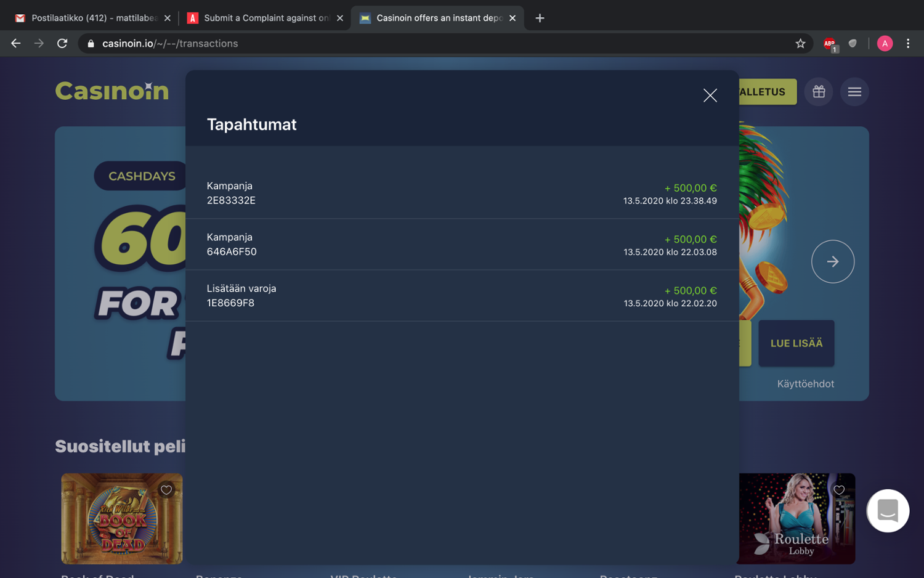Image resolution: width=924 pixels, height=578 pixels.
Task: Click the LUE LISÄÄ button
Action: click(x=796, y=343)
